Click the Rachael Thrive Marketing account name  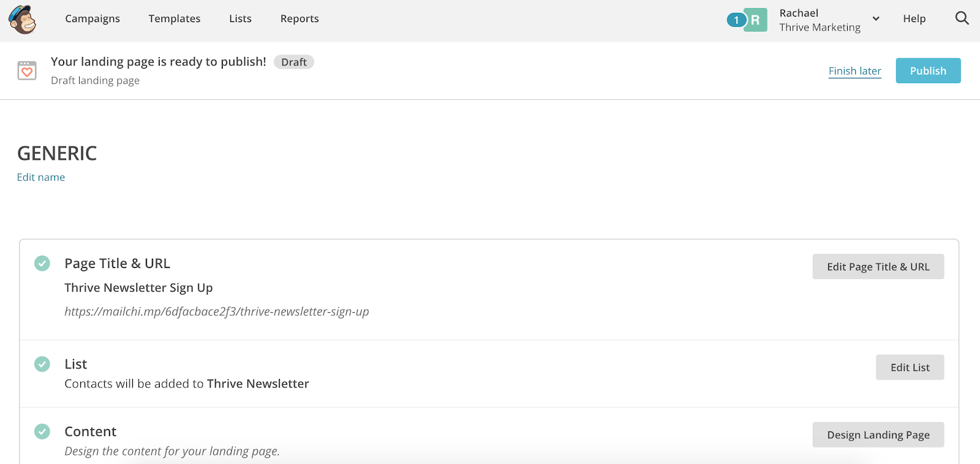point(820,20)
